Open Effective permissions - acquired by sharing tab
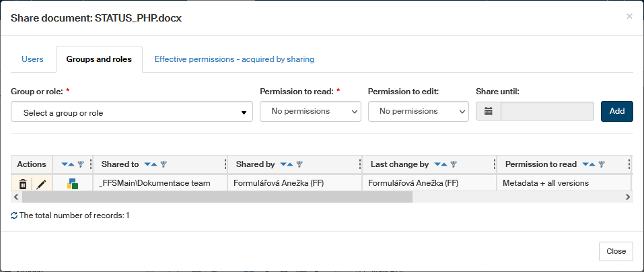Viewport: 644px width, 272px height. tap(234, 59)
